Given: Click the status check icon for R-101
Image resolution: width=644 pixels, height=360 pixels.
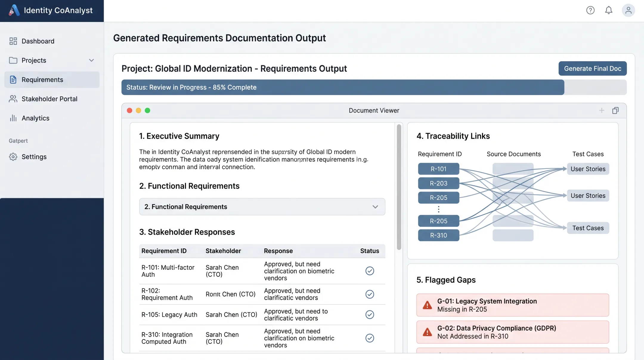Looking at the screenshot, I should click(370, 271).
